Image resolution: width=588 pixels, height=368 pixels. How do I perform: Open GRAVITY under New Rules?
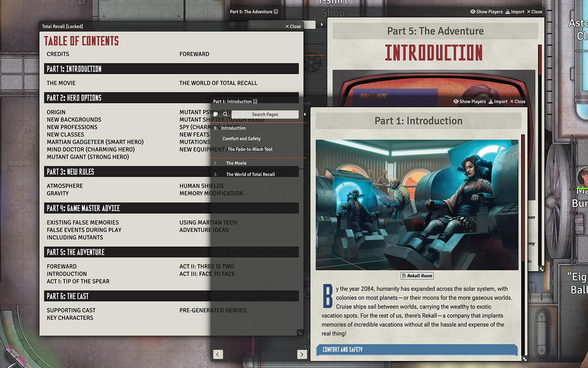coord(58,193)
